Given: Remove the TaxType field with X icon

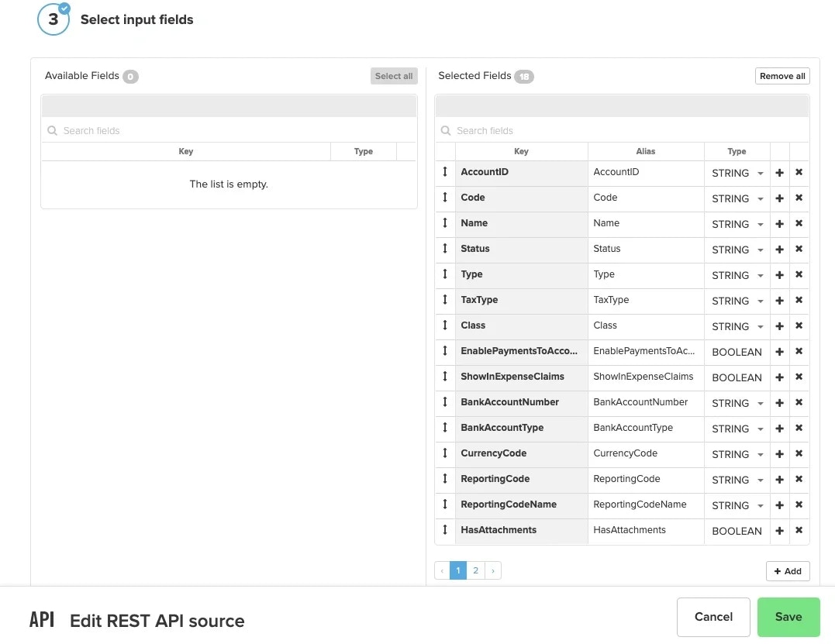Looking at the screenshot, I should (799, 300).
